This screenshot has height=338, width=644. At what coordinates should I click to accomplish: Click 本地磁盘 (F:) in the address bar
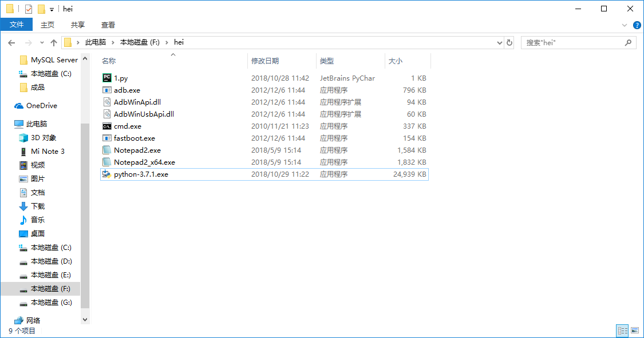(140, 42)
